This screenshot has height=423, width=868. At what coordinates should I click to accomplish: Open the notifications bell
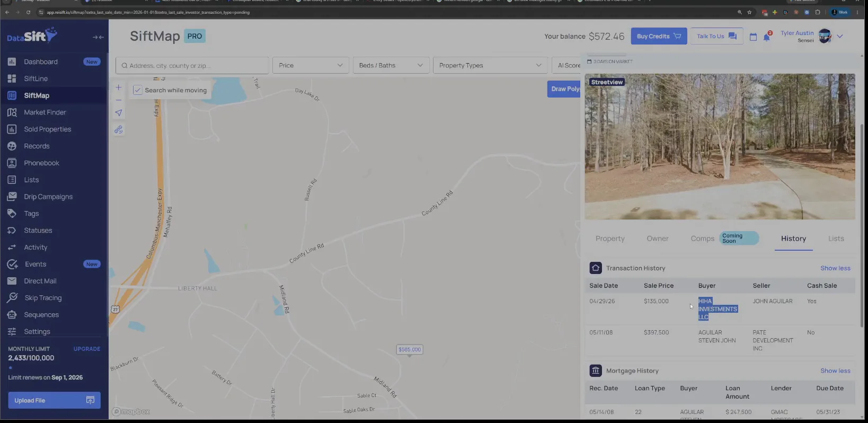(767, 37)
